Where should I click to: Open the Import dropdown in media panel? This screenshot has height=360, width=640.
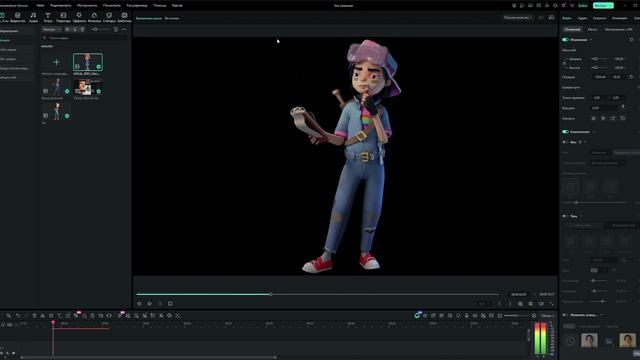point(51,29)
